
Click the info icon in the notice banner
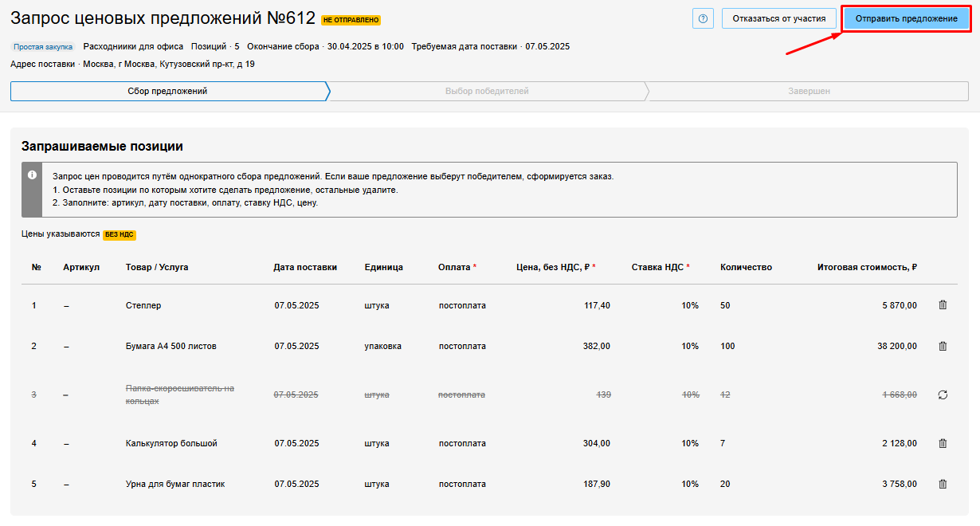click(32, 175)
